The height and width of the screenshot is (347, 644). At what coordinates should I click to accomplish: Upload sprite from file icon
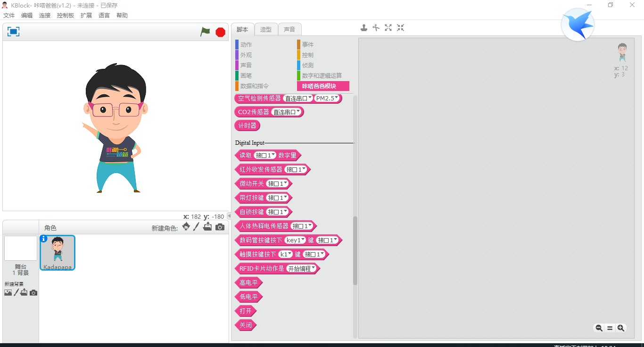207,227
